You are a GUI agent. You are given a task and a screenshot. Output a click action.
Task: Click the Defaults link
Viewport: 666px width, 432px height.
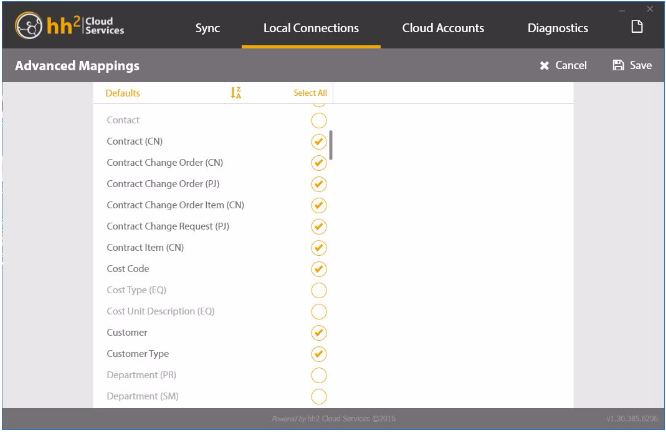(123, 93)
